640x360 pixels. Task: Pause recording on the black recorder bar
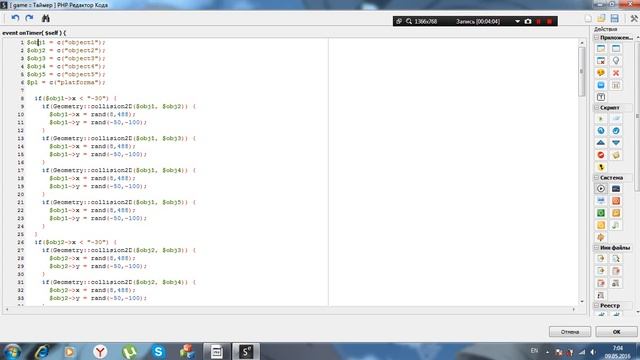[539, 21]
